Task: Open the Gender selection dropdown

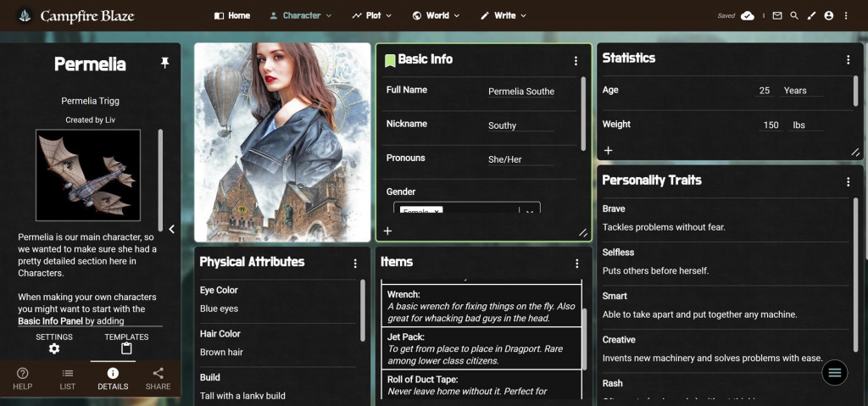Action: [x=530, y=211]
